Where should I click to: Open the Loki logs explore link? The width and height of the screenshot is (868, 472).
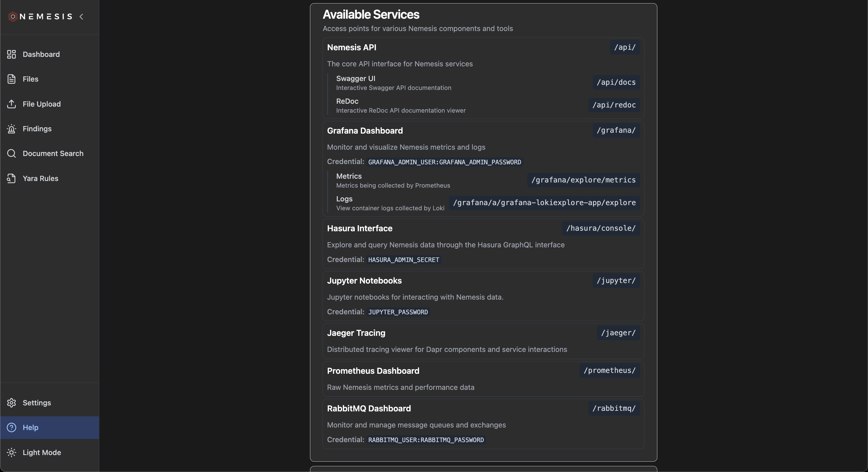click(x=544, y=203)
